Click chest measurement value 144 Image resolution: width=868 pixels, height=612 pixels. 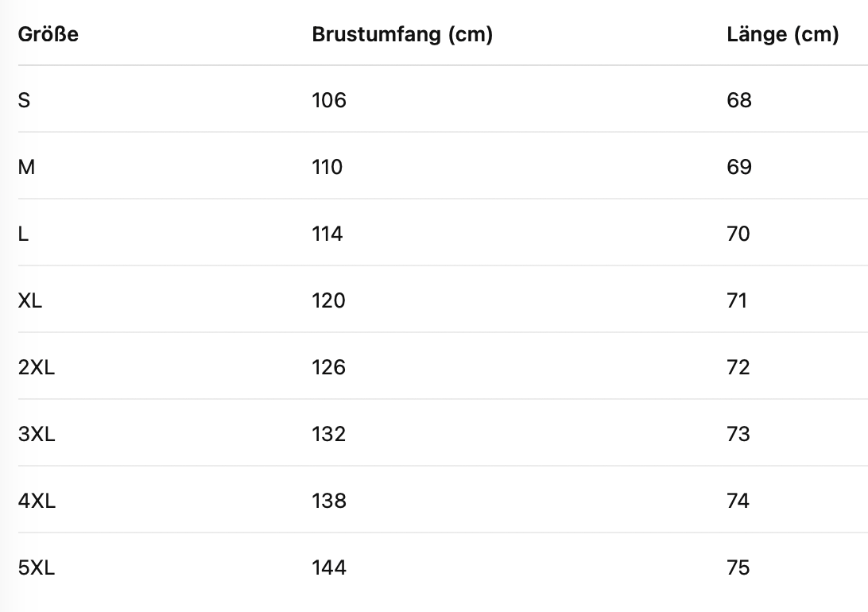(x=329, y=567)
